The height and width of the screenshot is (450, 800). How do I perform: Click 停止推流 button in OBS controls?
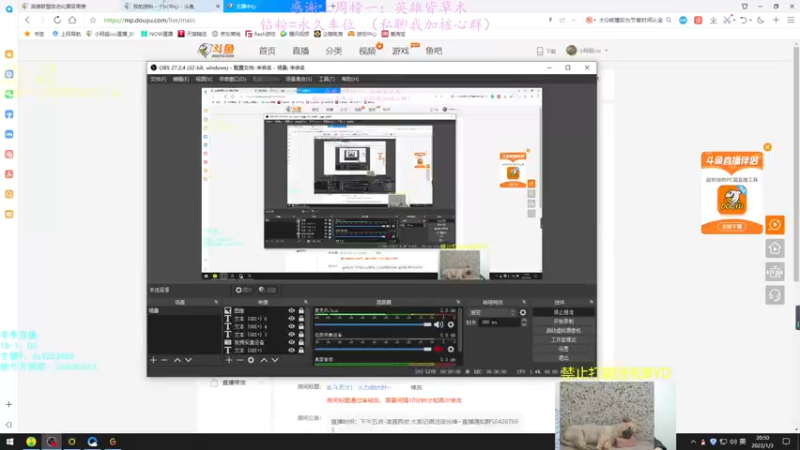(563, 312)
